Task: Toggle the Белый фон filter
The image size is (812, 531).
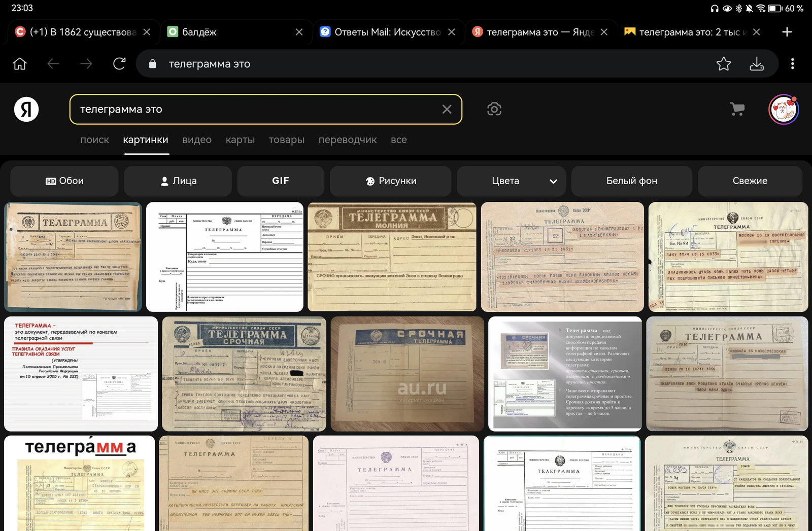Action: pos(631,181)
